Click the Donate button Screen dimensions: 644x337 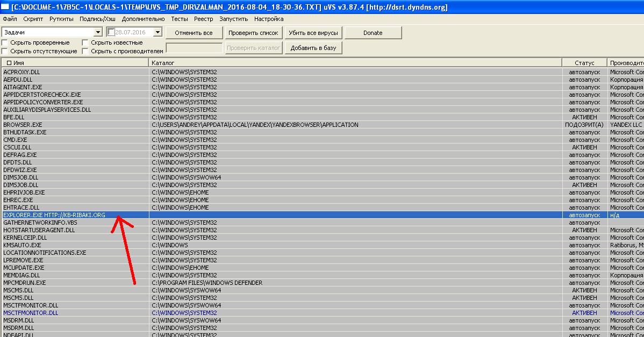tap(373, 33)
